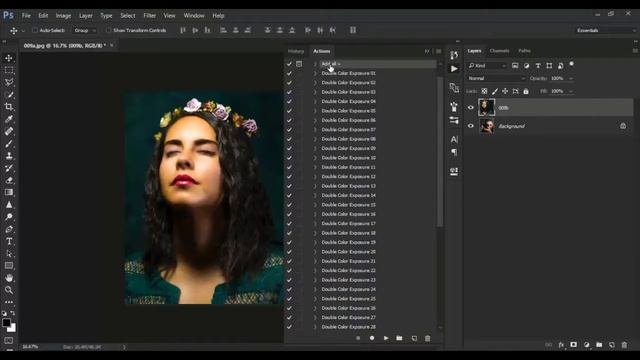Open the layer Opacity slider dropdown
Screen dimensions: 640x360
pos(571,78)
